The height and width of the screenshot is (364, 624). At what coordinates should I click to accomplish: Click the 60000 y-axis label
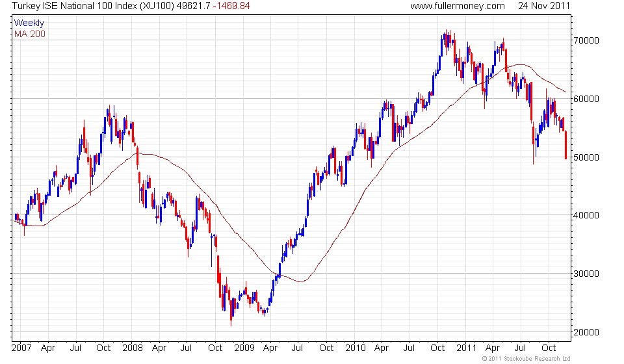coord(586,99)
